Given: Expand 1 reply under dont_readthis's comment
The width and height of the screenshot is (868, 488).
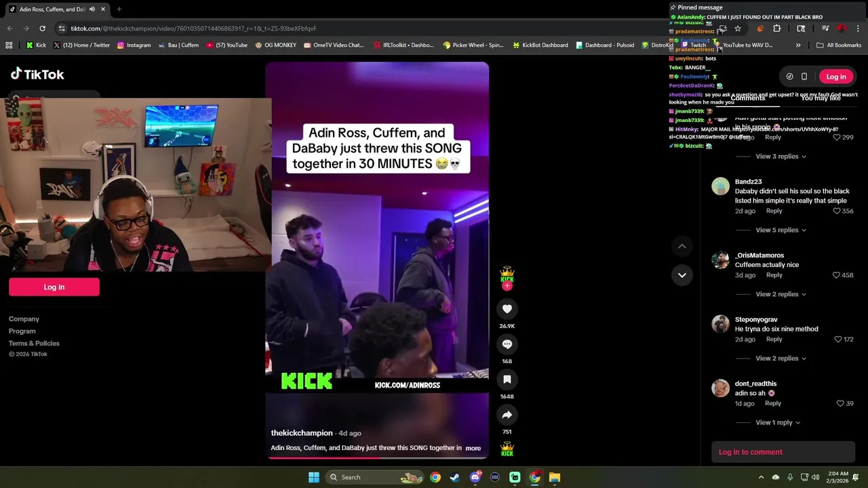Looking at the screenshot, I should point(778,423).
